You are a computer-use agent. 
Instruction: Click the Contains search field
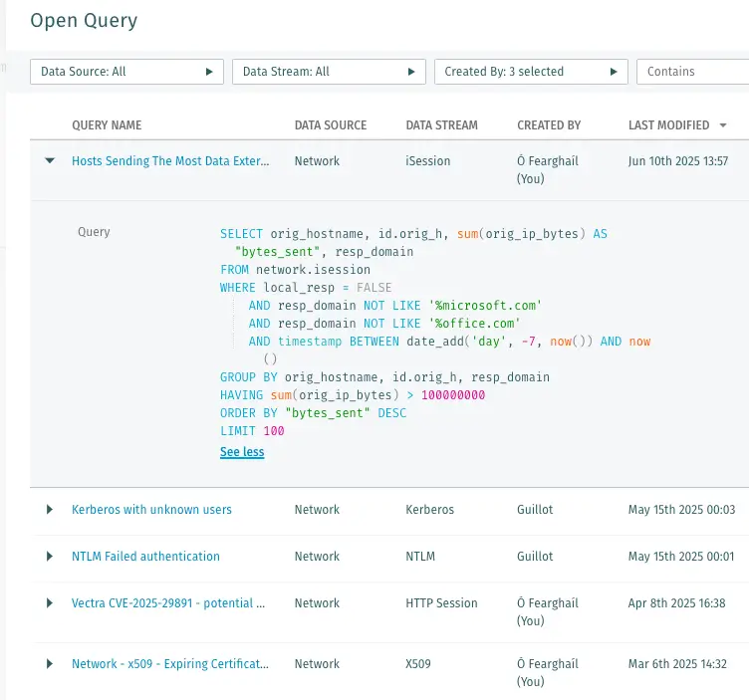pyautogui.click(x=692, y=72)
